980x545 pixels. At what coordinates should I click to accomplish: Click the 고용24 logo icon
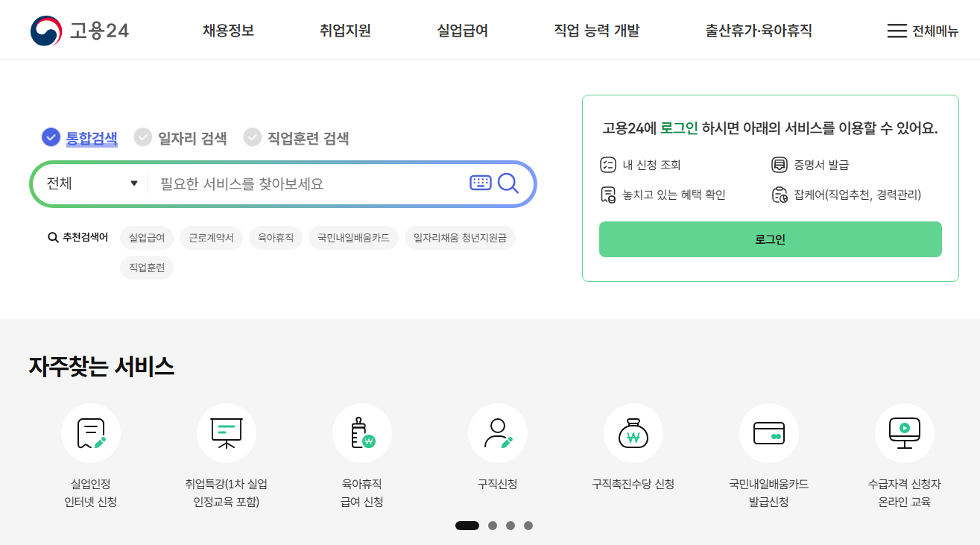[46, 31]
